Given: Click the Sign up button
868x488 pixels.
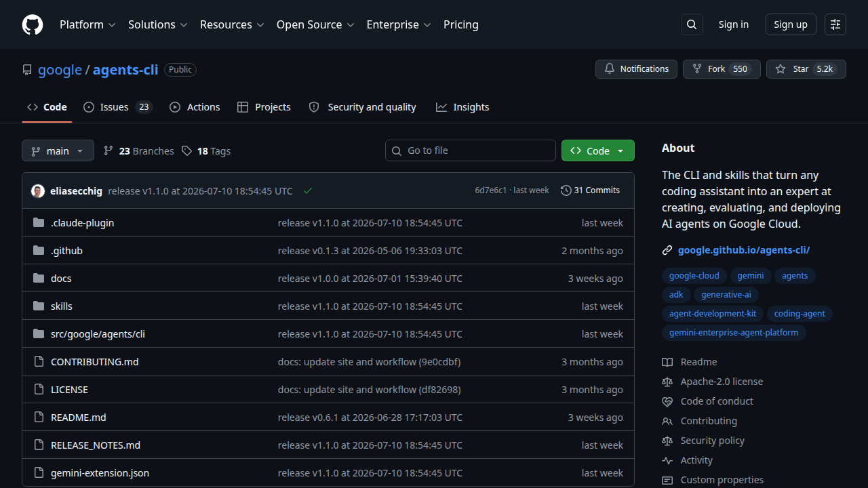Looking at the screenshot, I should tap(791, 24).
